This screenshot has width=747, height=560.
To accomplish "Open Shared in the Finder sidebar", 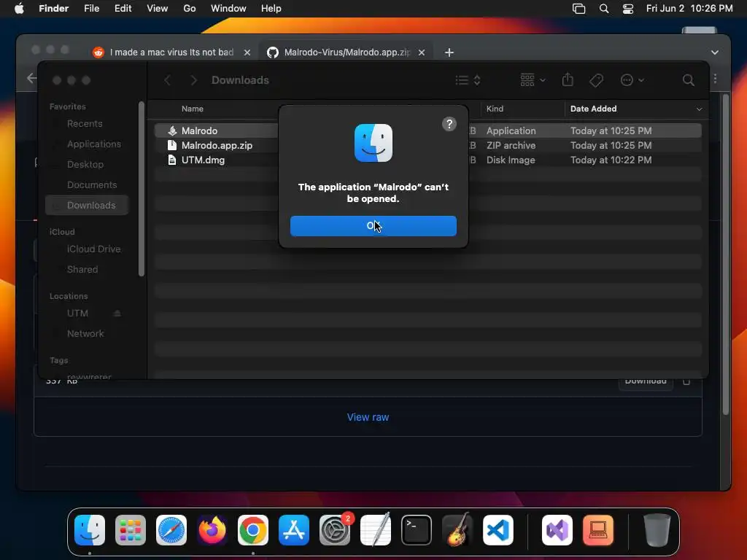I will tap(82, 270).
